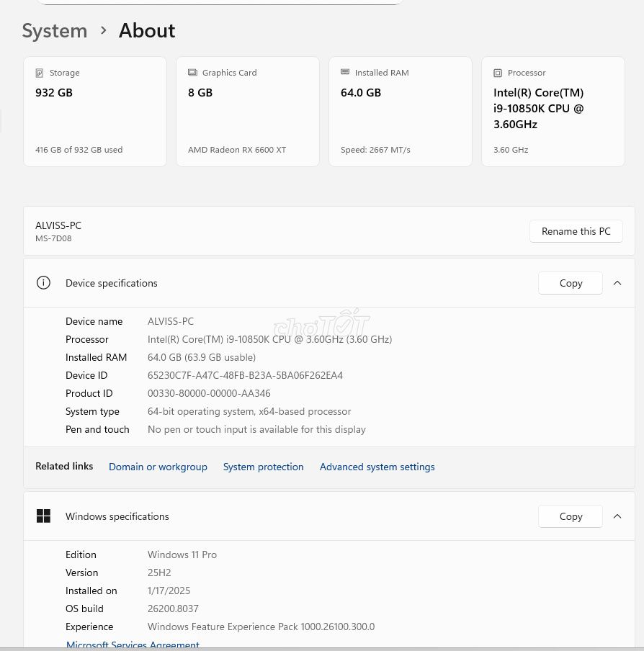Screen dimensions: 644x651
Task: Click the search field at the top
Action: (x=220, y=2)
